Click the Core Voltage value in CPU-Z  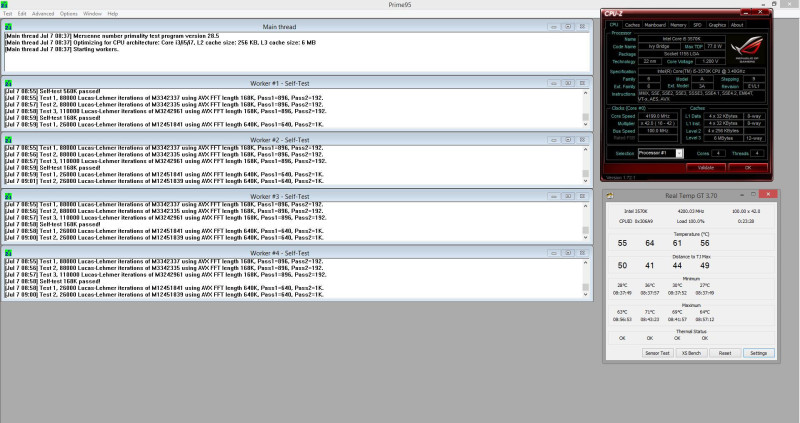click(709, 61)
